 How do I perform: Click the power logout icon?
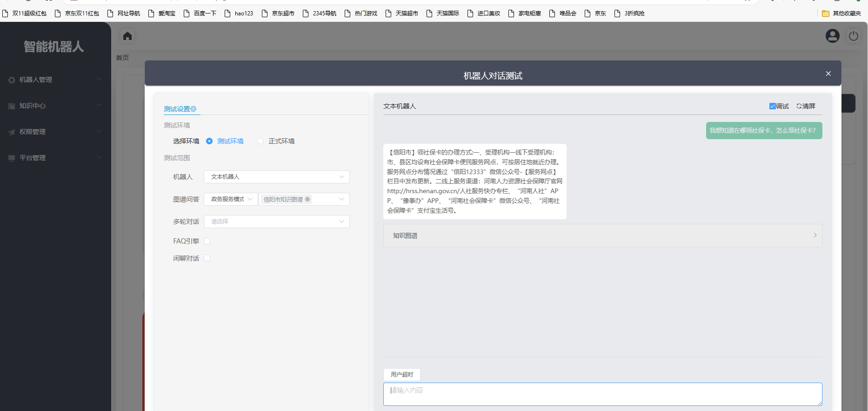pos(854,36)
